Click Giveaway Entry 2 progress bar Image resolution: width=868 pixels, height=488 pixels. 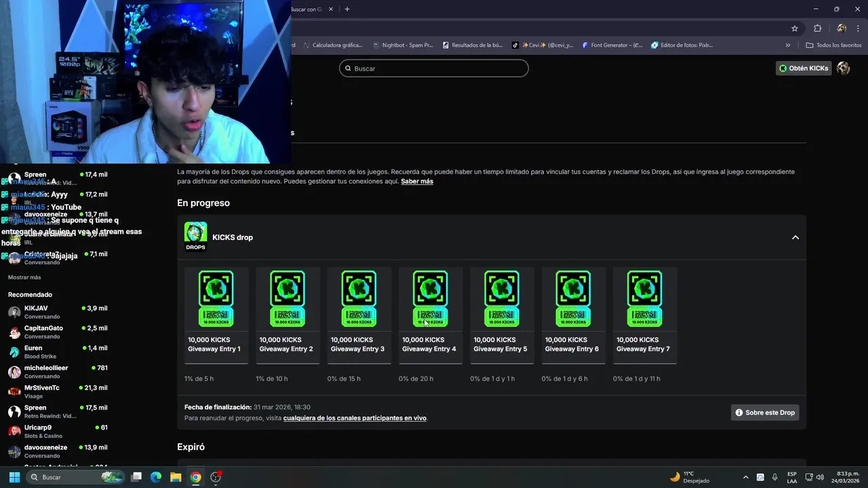(x=288, y=363)
